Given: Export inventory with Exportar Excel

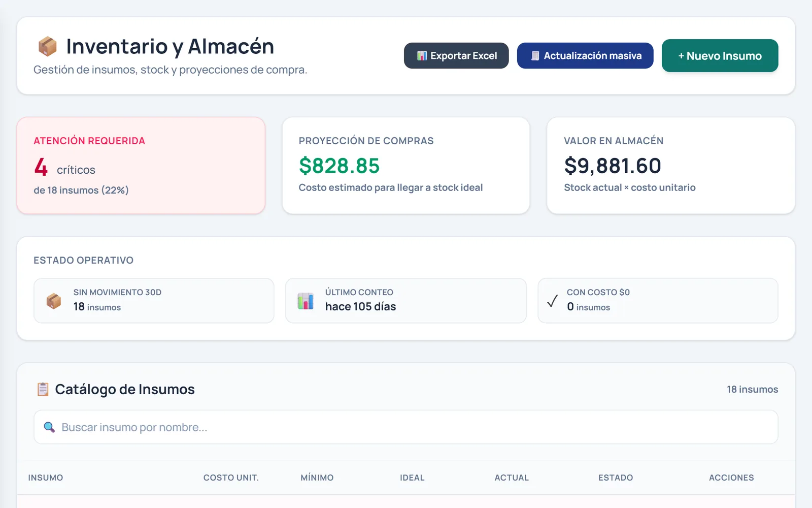Looking at the screenshot, I should pos(456,56).
